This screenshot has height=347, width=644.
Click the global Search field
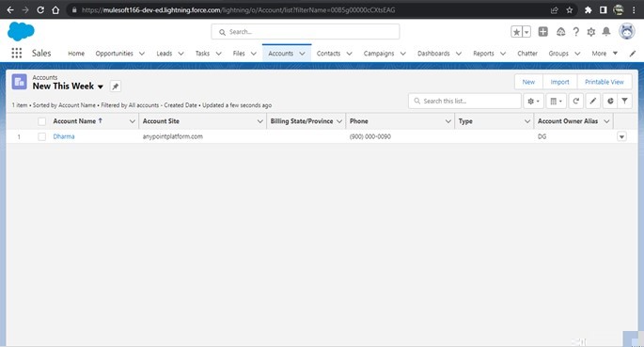coord(306,32)
